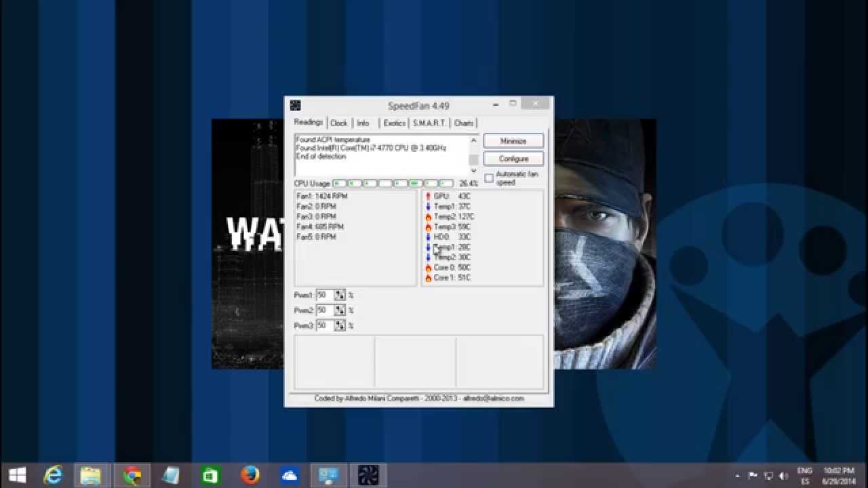Click the flame icon beside Temp3: 59C
Viewport: 868px width, 488px height.
pos(428,227)
